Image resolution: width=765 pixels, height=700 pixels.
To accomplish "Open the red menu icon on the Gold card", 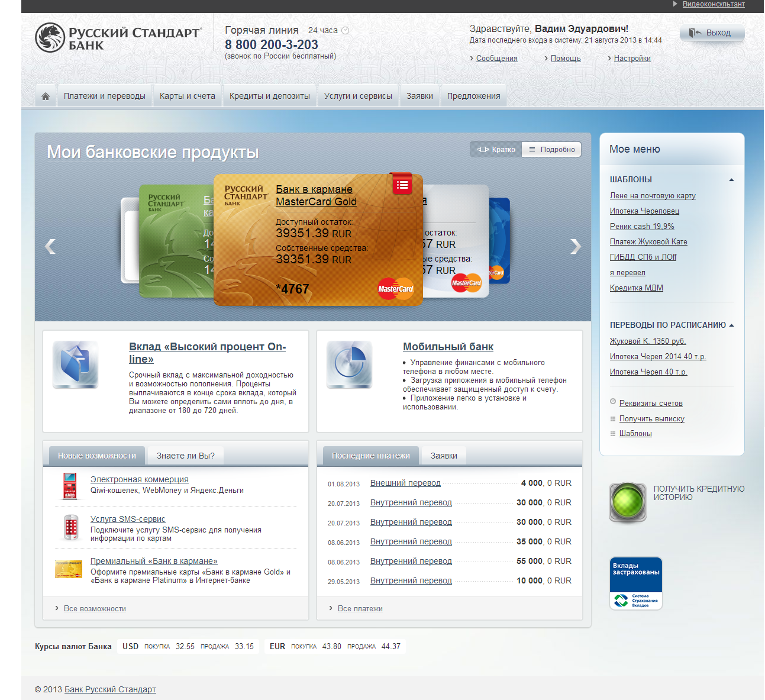I will 402,185.
